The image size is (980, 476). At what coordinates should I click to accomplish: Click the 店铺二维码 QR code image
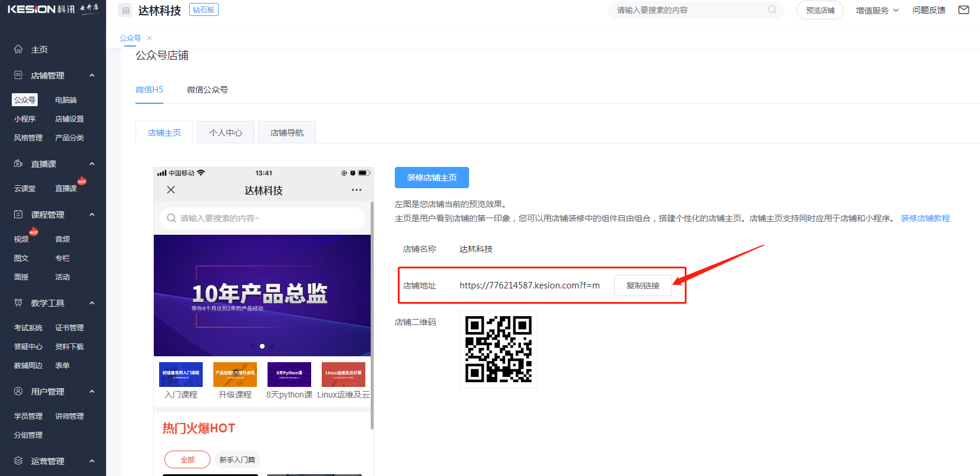(x=498, y=349)
